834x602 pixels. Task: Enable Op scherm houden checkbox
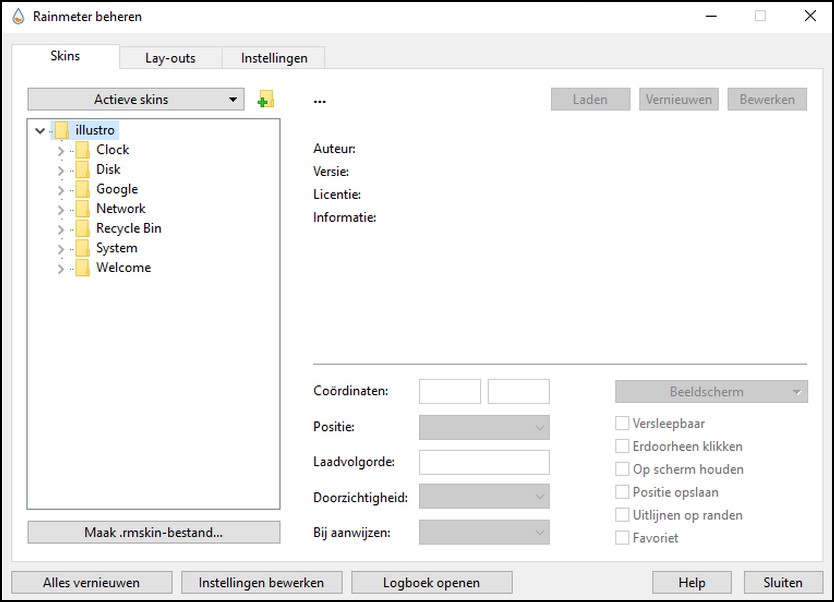pyautogui.click(x=622, y=469)
